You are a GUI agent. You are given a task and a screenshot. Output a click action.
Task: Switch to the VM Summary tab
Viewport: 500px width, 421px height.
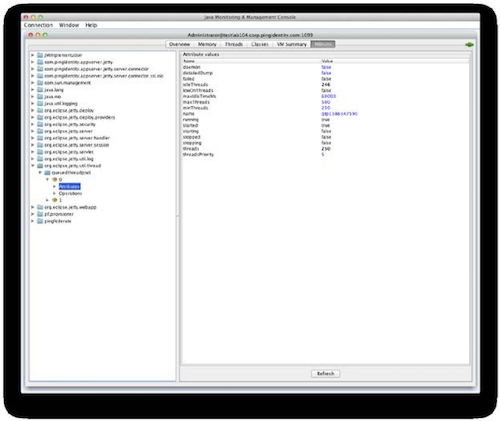292,44
